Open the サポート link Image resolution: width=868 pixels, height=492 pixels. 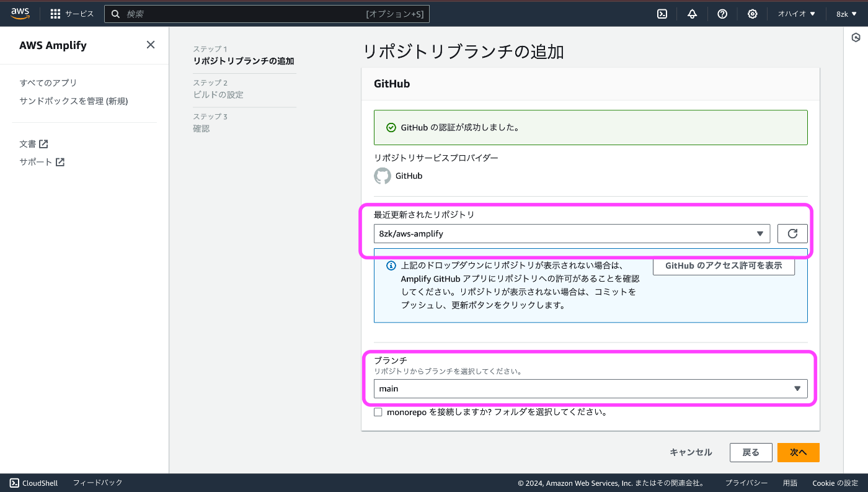[42, 162]
